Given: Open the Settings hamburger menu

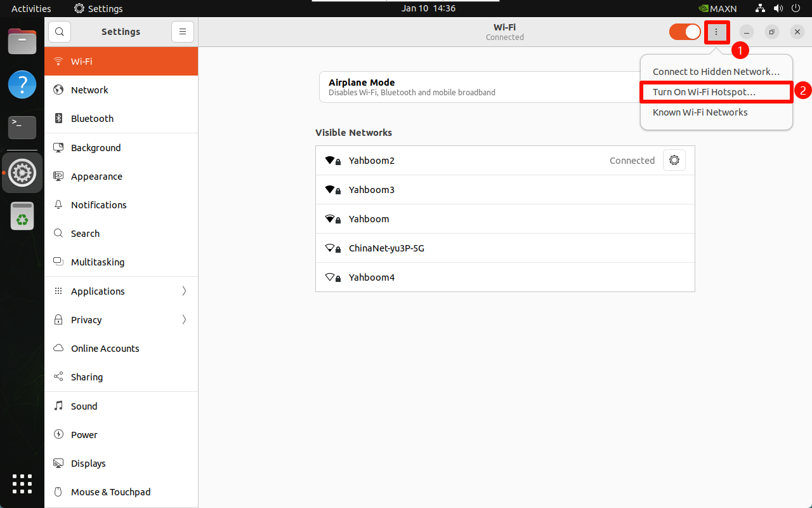Looking at the screenshot, I should pos(183,32).
